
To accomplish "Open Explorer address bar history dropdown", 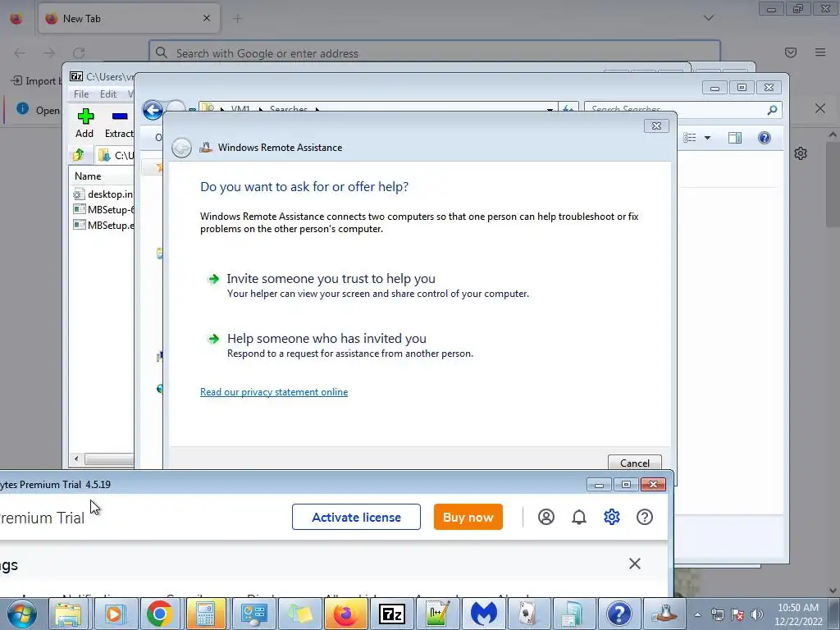I will pos(550,110).
